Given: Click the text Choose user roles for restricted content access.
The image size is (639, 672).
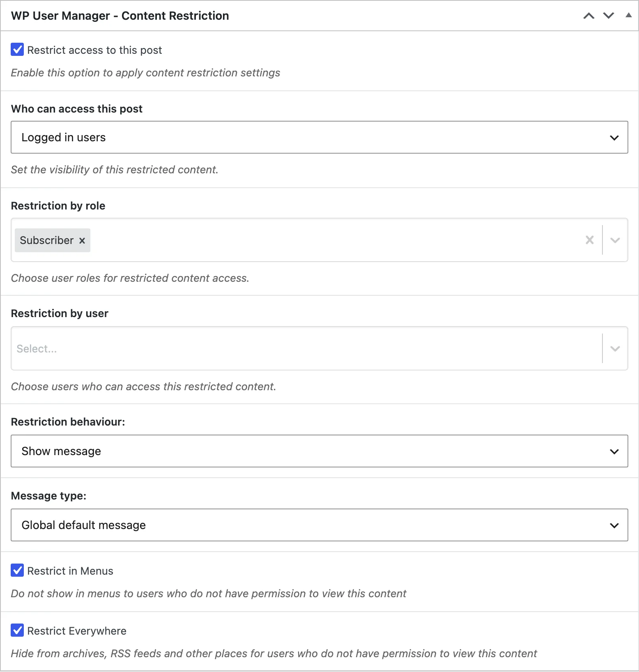Looking at the screenshot, I should point(130,278).
